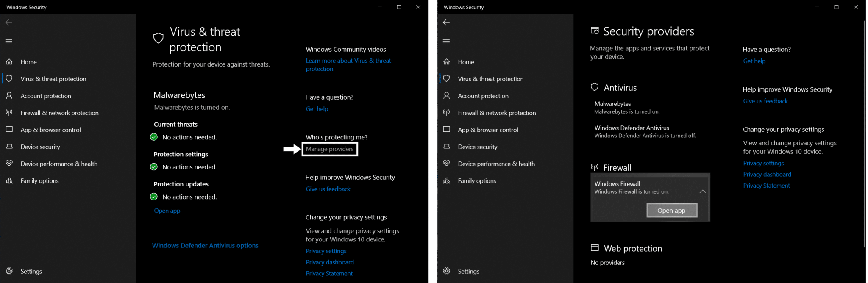Click the sidebar Virus & threat shield icon, Security providers window

coord(446,79)
